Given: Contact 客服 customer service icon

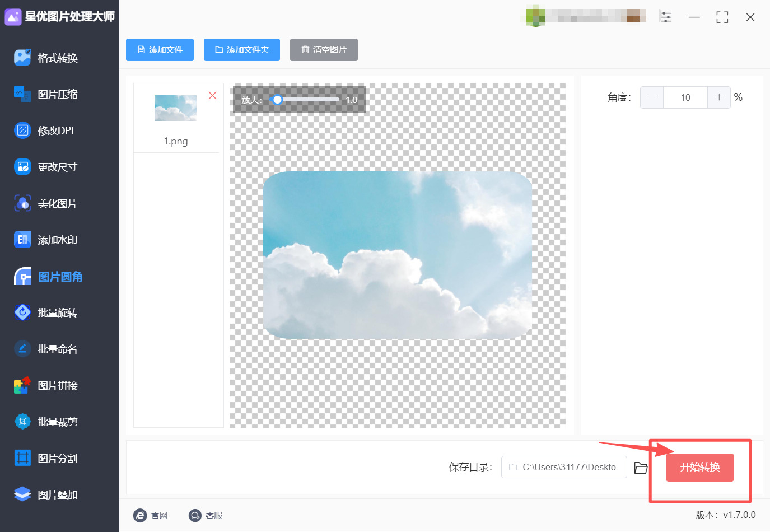Looking at the screenshot, I should 195,515.
